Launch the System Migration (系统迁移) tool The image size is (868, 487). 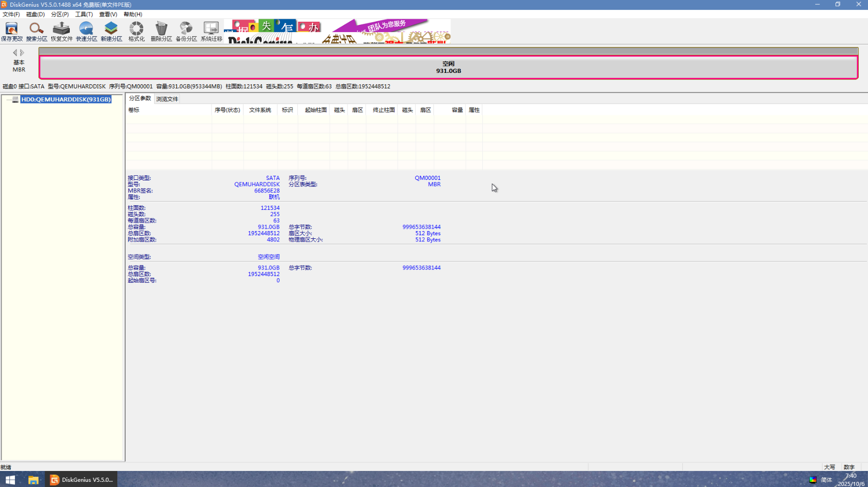tap(211, 31)
